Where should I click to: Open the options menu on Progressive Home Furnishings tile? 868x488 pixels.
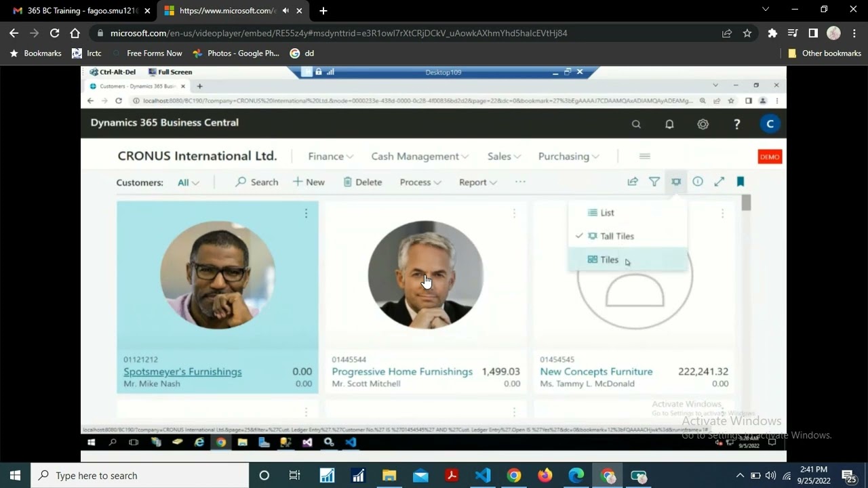coord(514,213)
